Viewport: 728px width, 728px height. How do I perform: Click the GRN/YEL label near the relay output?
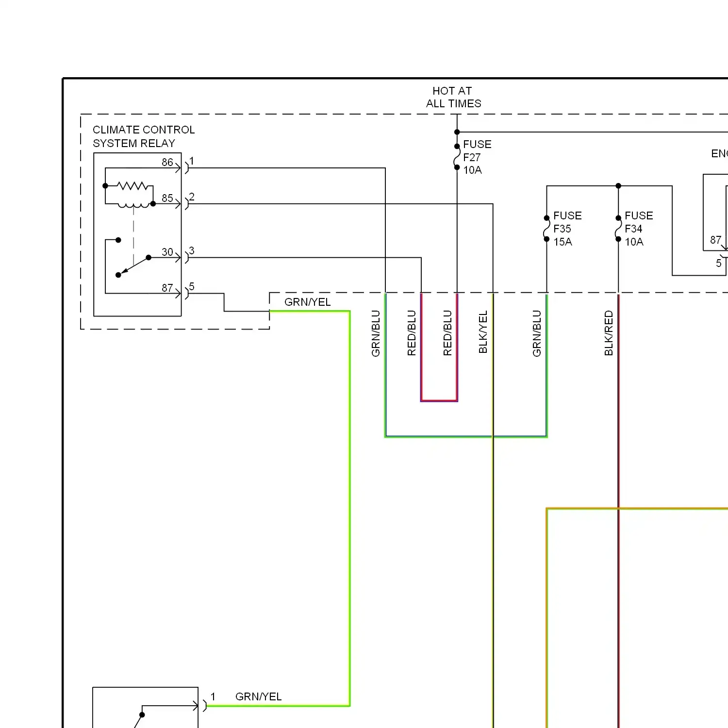tap(307, 302)
